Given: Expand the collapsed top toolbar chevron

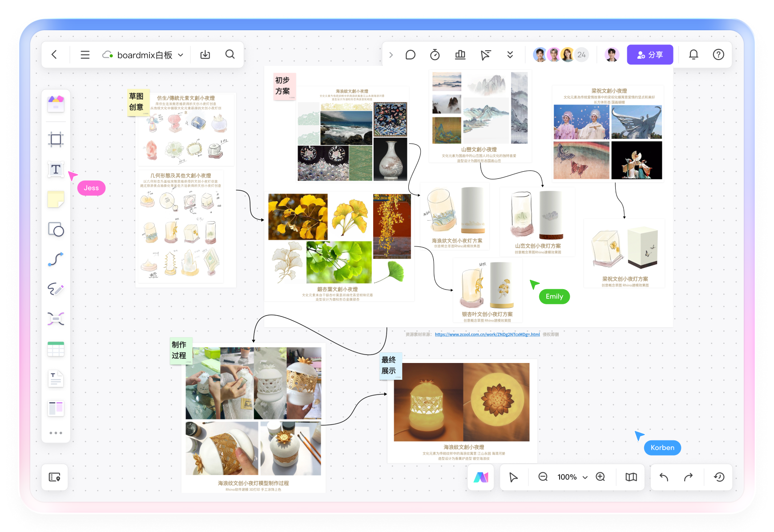Looking at the screenshot, I should (x=391, y=55).
